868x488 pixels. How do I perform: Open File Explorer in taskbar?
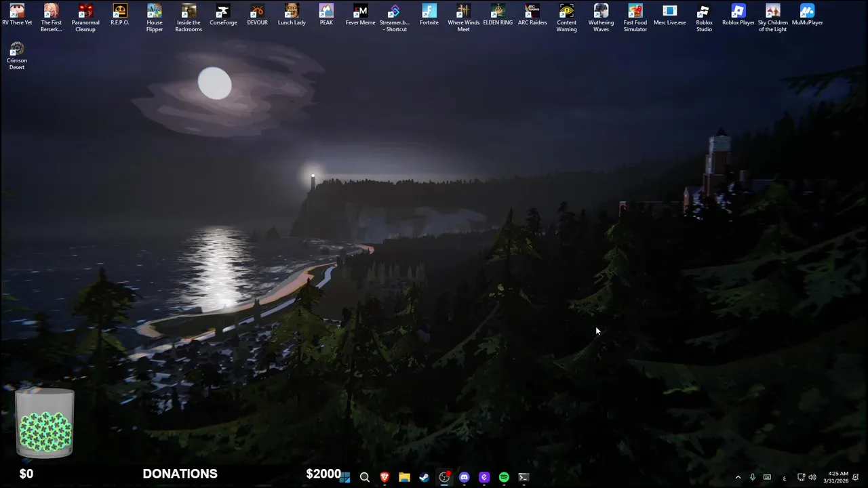[x=404, y=477]
